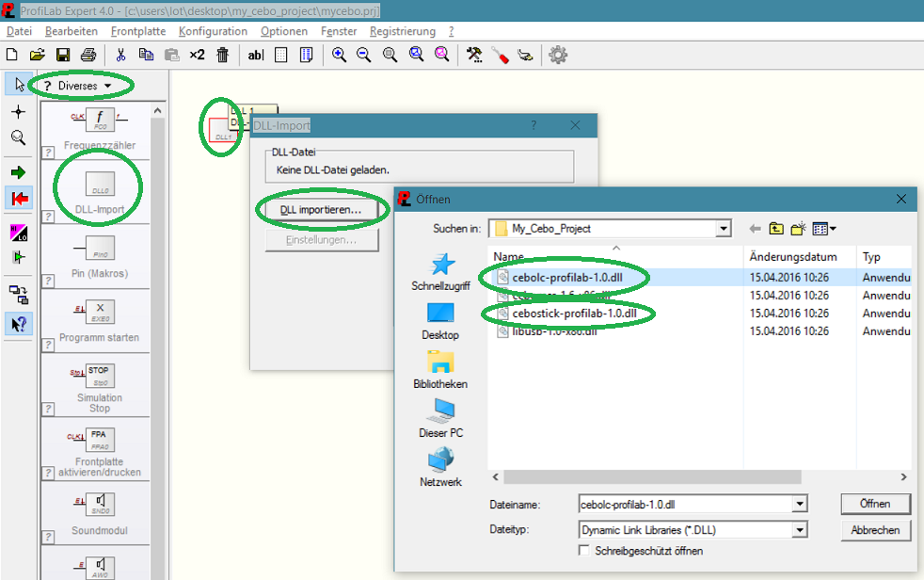Click the hammer and wrench tools icon
924x580 pixels.
pos(474,55)
